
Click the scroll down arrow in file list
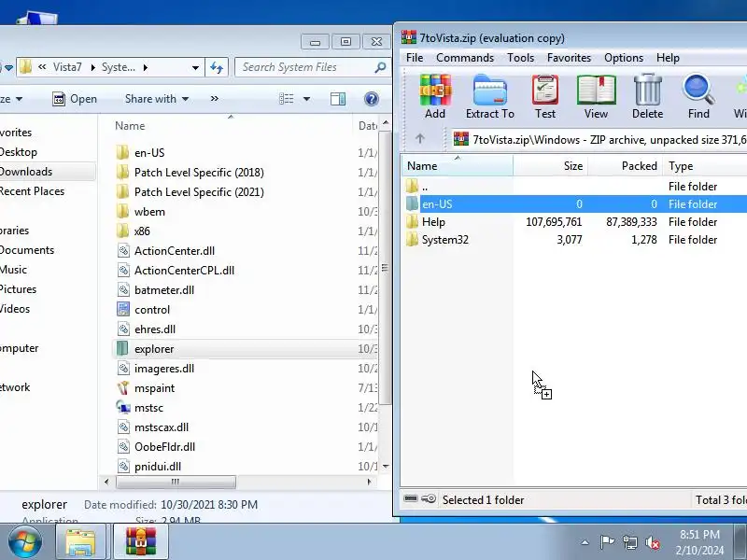point(386,466)
